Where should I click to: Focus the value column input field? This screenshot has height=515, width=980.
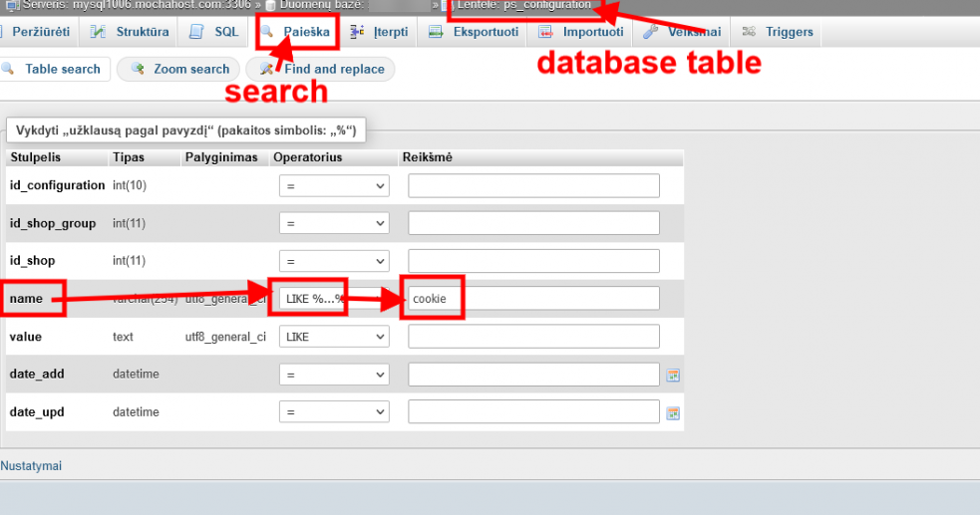click(533, 337)
